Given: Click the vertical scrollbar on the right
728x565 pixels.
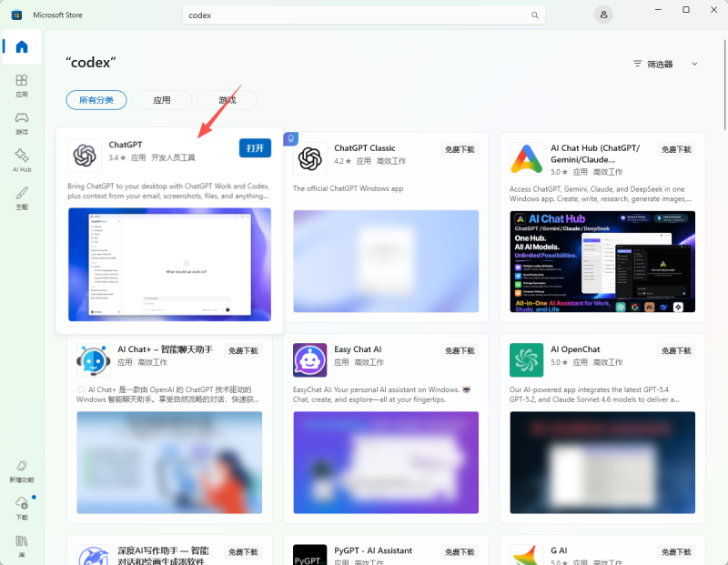Looking at the screenshot, I should coord(724,85).
